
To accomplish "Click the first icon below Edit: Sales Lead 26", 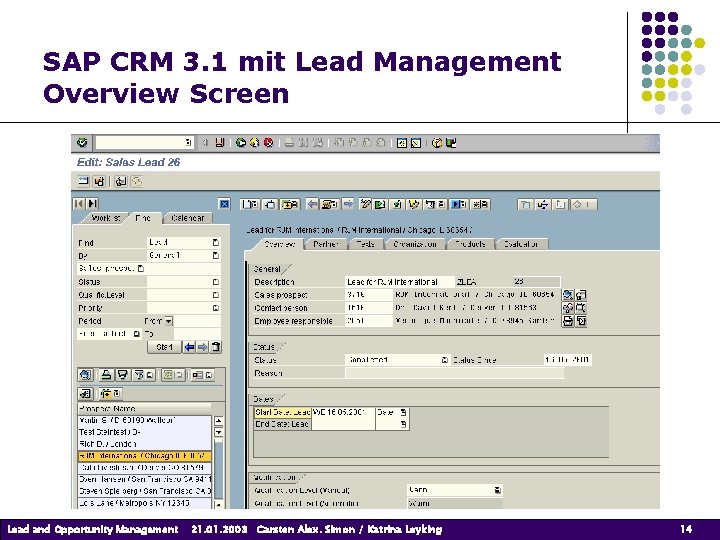I will click(x=84, y=181).
